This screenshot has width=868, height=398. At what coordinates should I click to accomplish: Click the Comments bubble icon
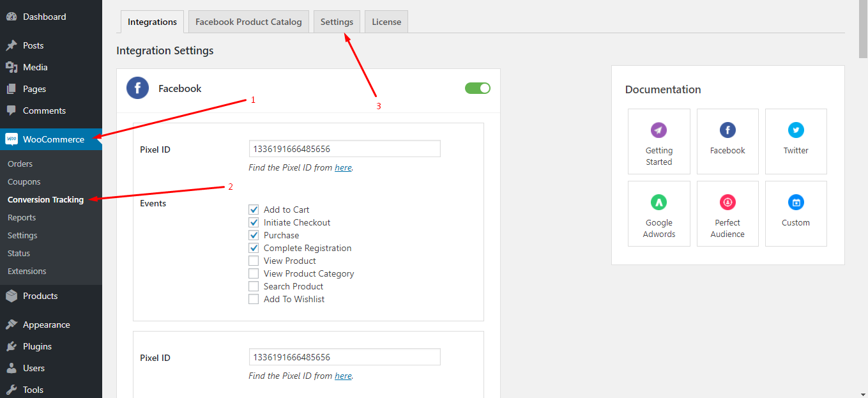point(11,111)
